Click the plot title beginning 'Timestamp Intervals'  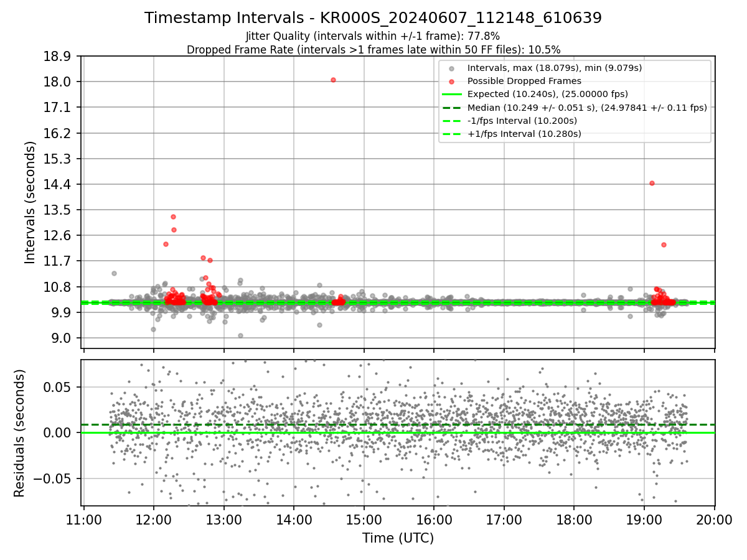373,18
